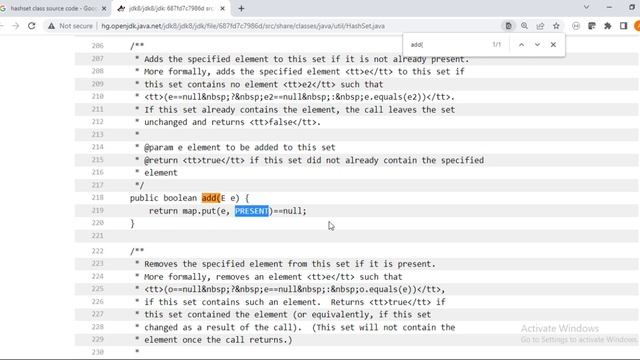640x360 pixels.
Task: Close the find-in-page bar
Action: 553,44
